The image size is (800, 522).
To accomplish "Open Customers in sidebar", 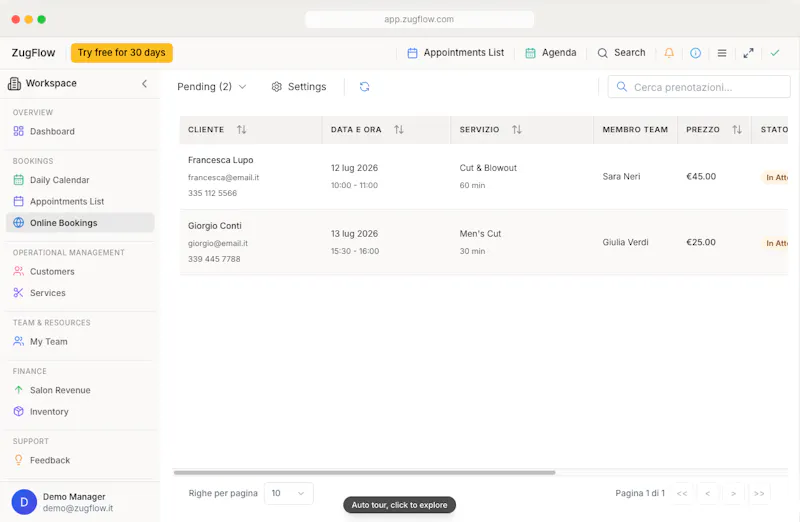I will click(80, 271).
